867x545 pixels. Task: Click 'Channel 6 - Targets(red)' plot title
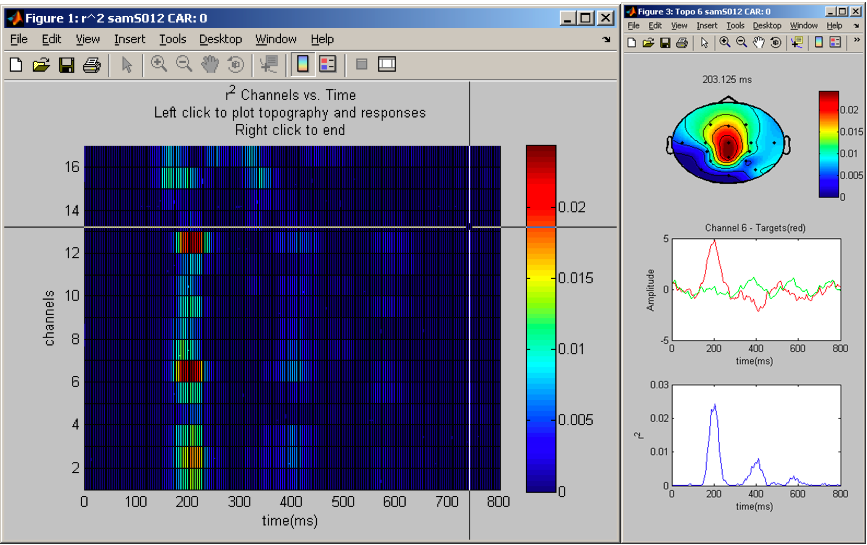click(x=755, y=228)
